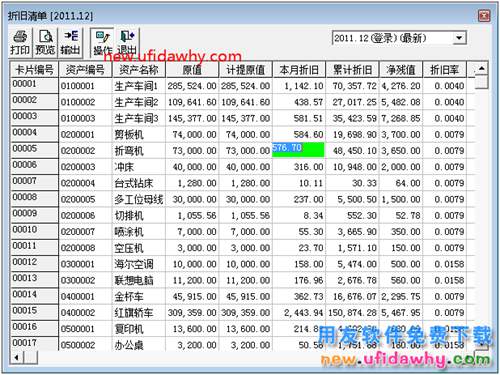Click the 卡片编号 column header
500x375 pixels.
pos(34,70)
